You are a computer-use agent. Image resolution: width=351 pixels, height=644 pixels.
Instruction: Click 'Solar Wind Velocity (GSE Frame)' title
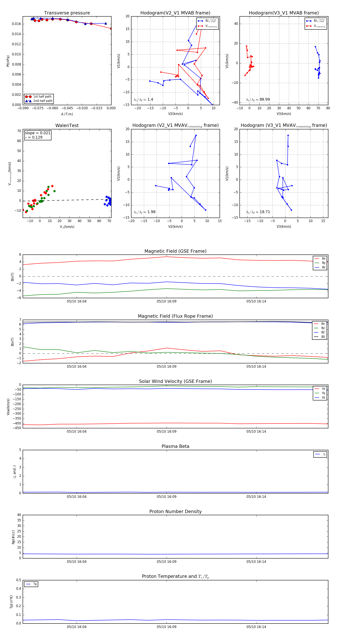(x=175, y=381)
